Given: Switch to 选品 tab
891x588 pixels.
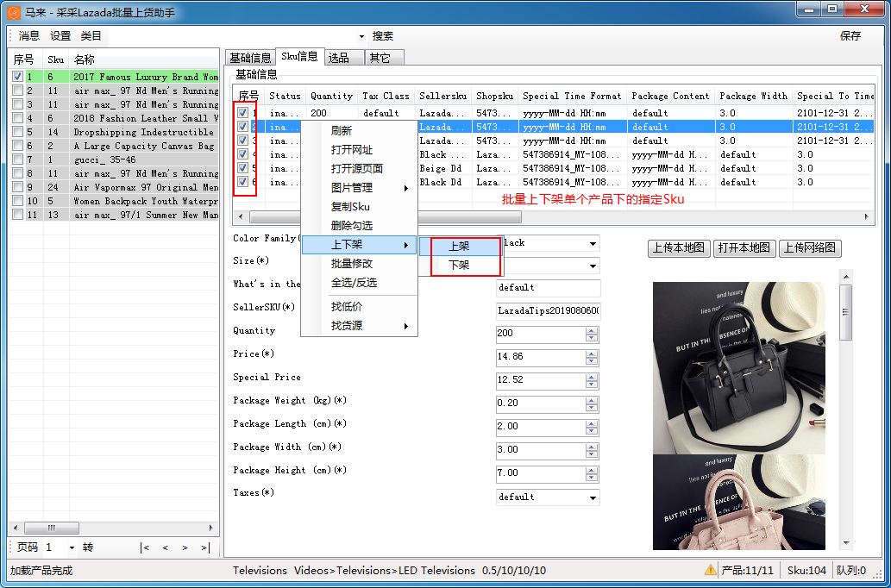Looking at the screenshot, I should 345,58.
